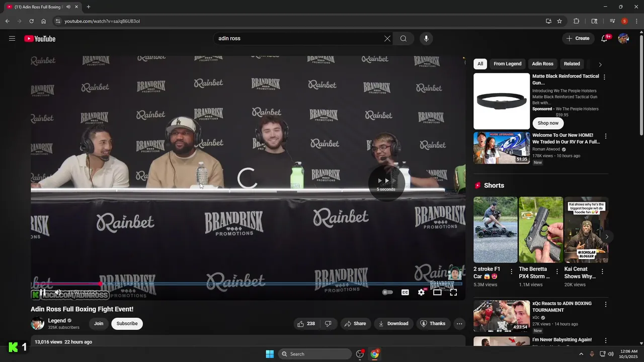The height and width of the screenshot is (362, 644).
Task: Open Roman Atwood RV video thumbnail
Action: [502, 148]
